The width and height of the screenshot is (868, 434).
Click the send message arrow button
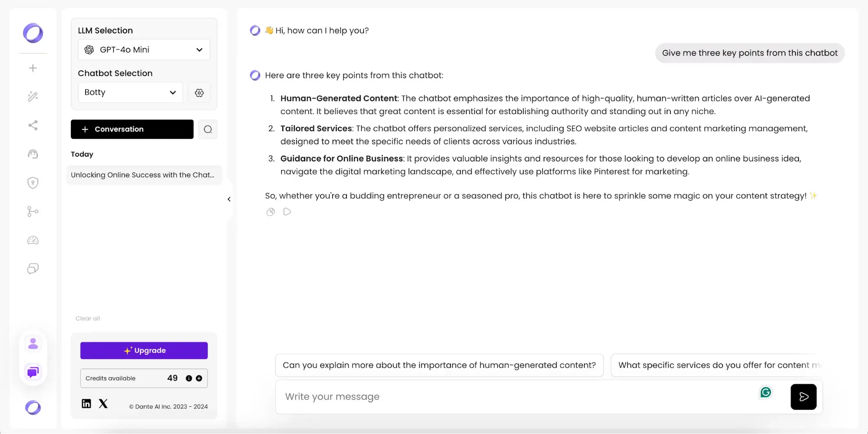point(803,397)
